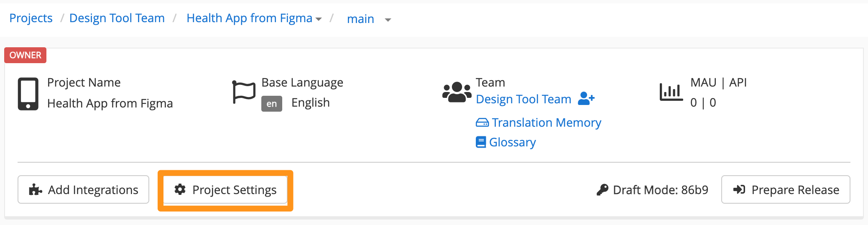The height and width of the screenshot is (225, 868).
Task: Click the Project Settings gear icon
Action: pos(180,189)
